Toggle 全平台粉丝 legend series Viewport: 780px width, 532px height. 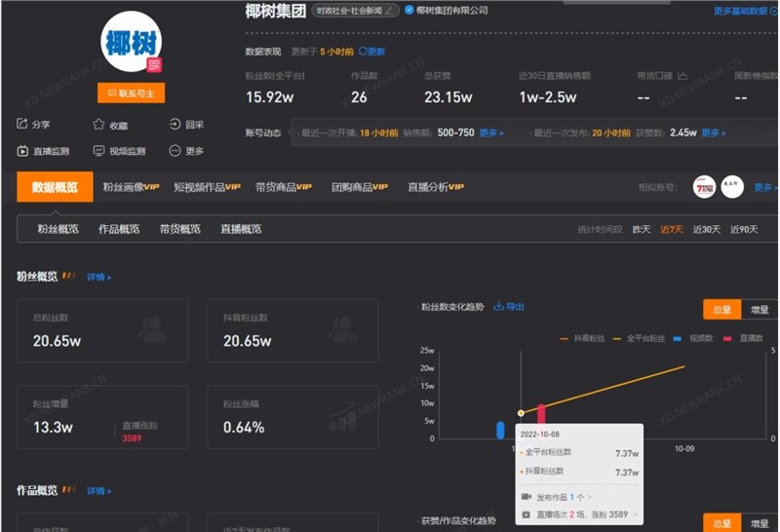pos(640,339)
